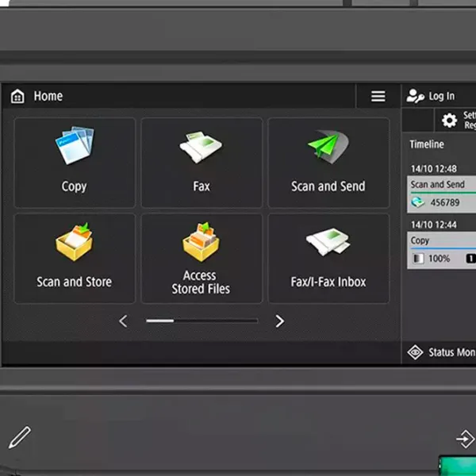Select the Scan and Store tile
This screenshot has width=476, height=476.
[75, 258]
